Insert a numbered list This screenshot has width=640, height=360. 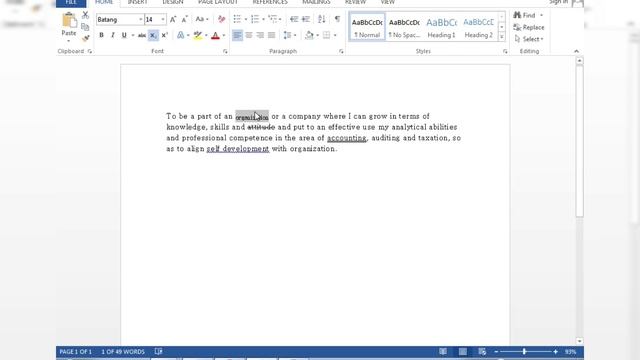click(255, 19)
